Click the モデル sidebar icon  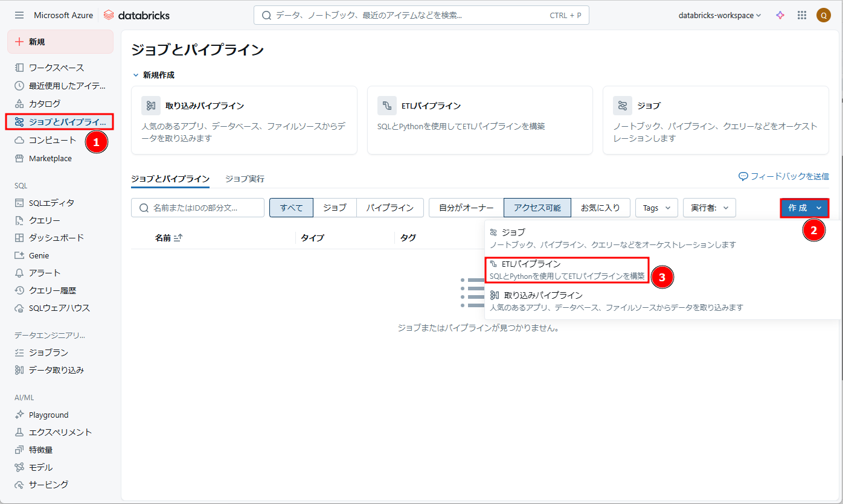[19, 467]
